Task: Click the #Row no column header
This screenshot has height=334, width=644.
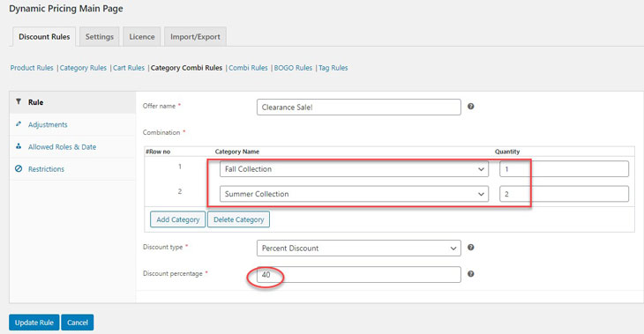Action: [158, 152]
